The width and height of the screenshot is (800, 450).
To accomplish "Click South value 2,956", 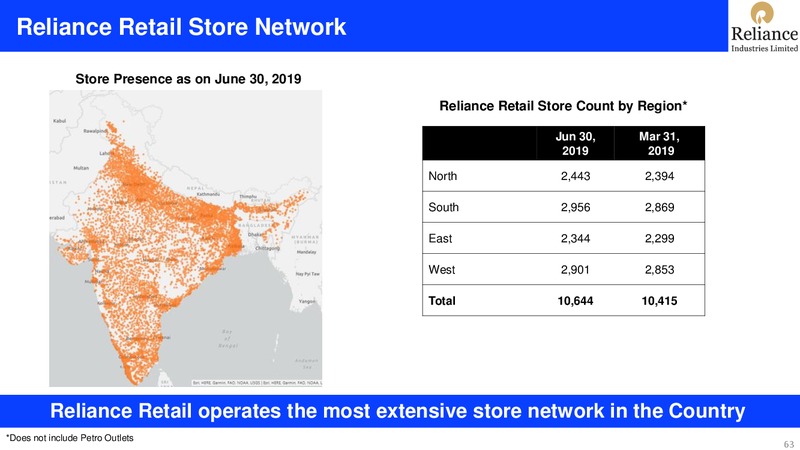I will tap(575, 207).
